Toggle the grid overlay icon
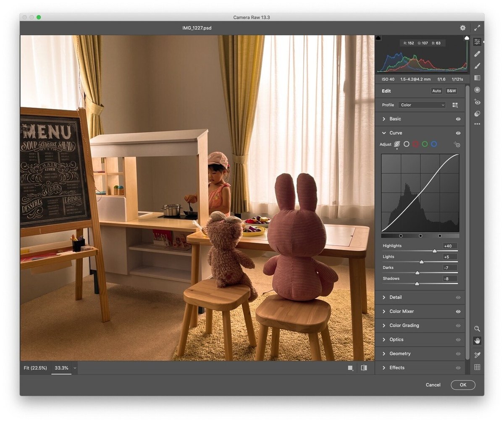 pos(477,367)
